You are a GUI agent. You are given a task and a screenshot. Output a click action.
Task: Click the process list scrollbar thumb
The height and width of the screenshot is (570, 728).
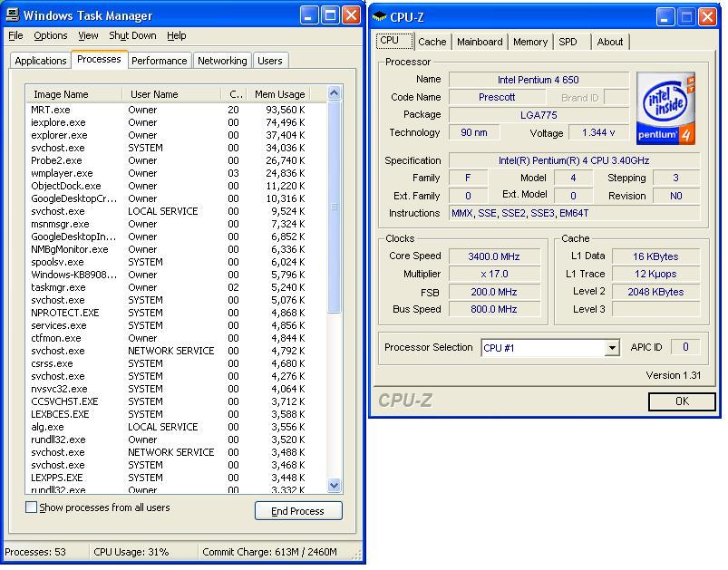click(x=334, y=207)
